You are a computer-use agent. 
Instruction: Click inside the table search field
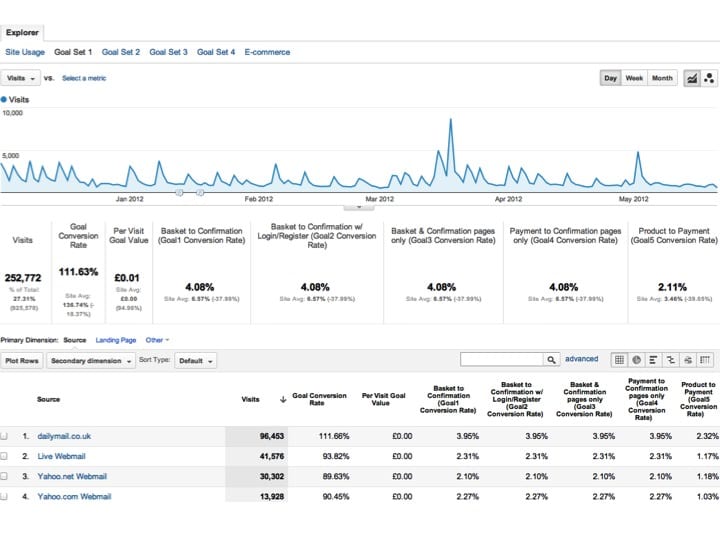coord(501,360)
